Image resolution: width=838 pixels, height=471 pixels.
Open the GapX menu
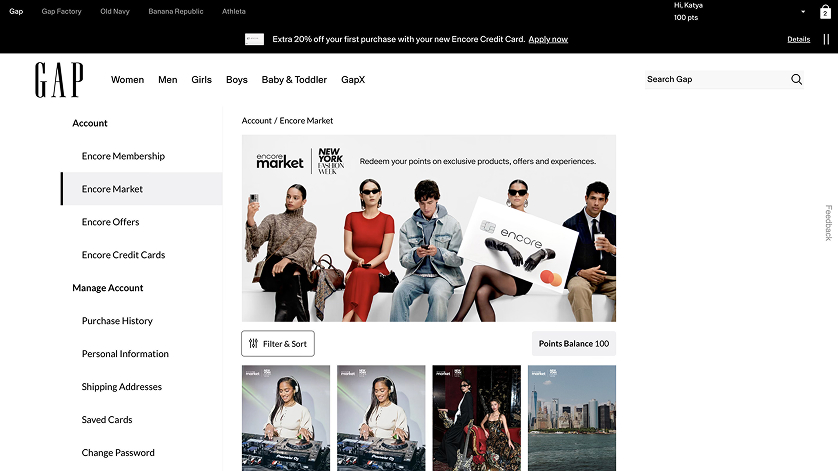tap(353, 80)
